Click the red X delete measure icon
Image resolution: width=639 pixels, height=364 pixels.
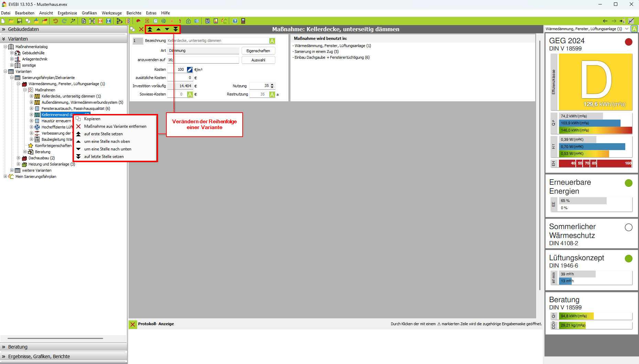141,29
